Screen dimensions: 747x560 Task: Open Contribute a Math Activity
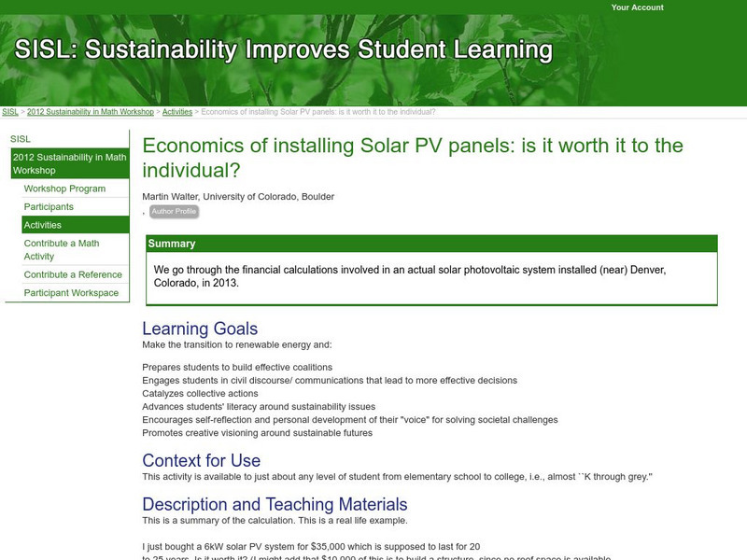click(63, 249)
